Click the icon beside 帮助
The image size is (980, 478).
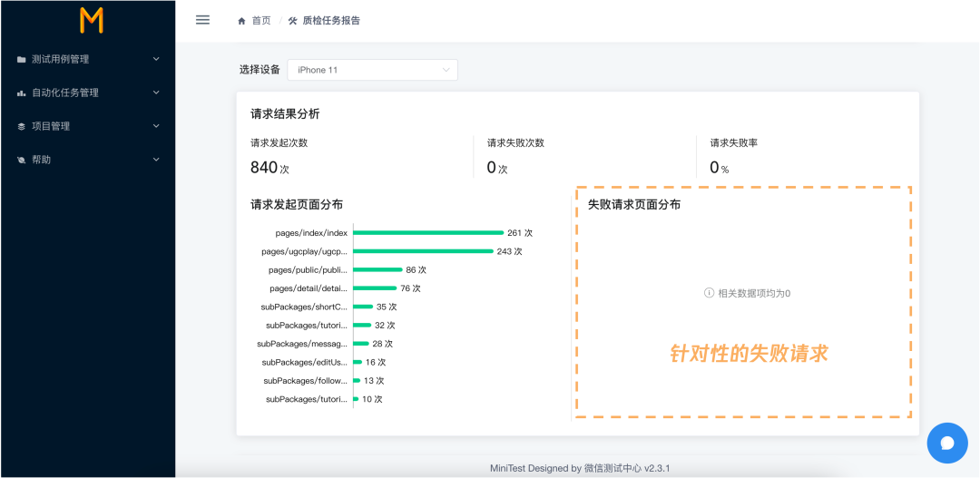click(x=21, y=160)
